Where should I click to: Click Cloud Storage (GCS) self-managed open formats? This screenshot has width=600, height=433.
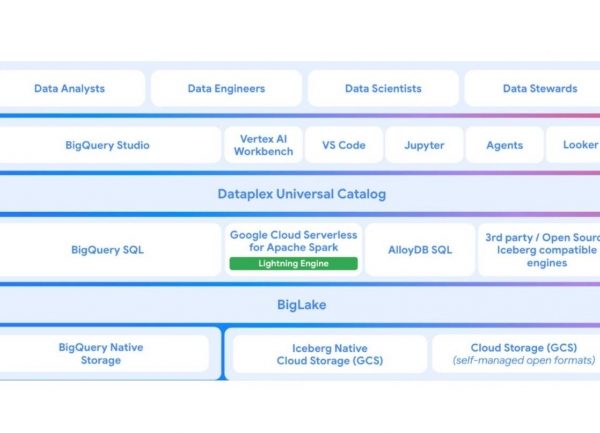pyautogui.click(x=517, y=354)
